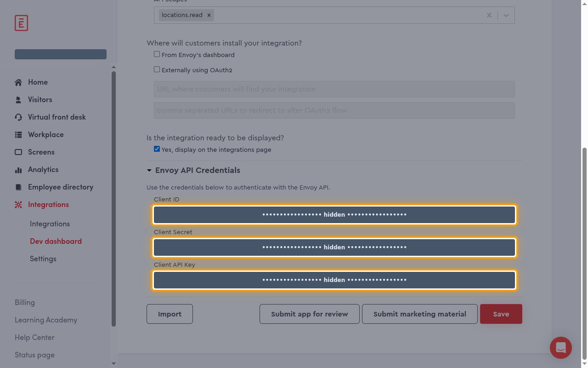The height and width of the screenshot is (368, 588).
Task: Click the Screens display icon
Action: pos(18,152)
